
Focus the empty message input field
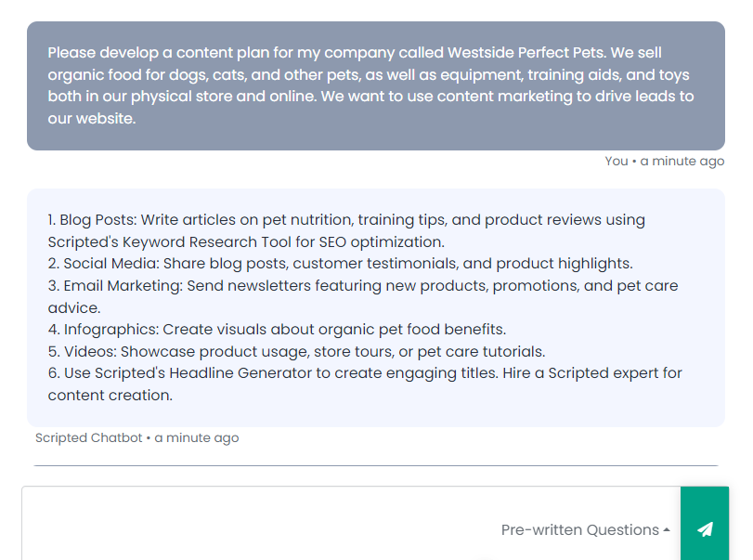[259, 526]
